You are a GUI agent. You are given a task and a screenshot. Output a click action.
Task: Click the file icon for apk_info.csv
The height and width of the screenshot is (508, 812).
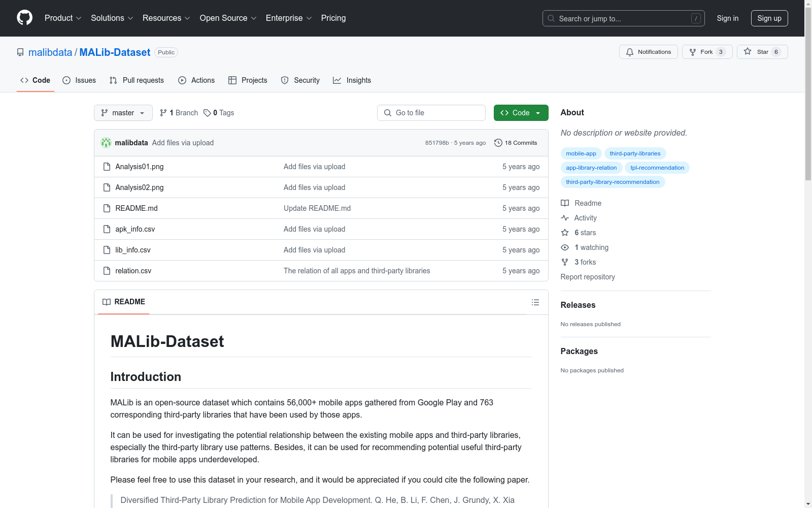click(107, 229)
